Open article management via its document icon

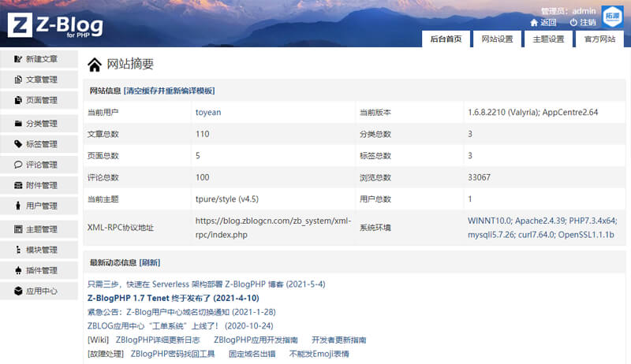pos(18,80)
